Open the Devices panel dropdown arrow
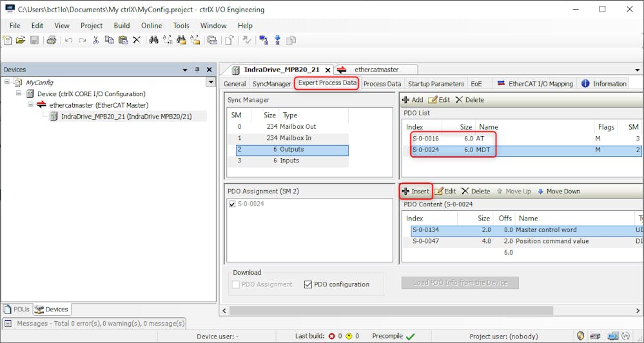Screen dimensions: 644x343 185,70
